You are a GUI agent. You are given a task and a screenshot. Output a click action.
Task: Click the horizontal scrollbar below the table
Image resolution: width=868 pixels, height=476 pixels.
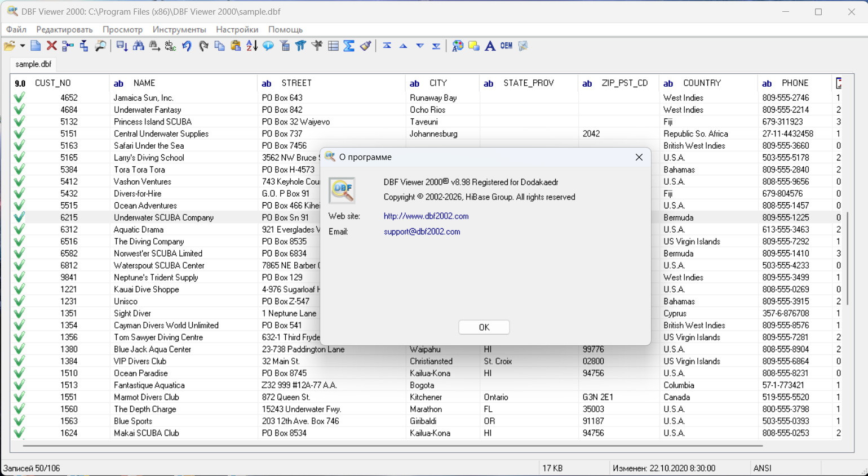coord(392,446)
